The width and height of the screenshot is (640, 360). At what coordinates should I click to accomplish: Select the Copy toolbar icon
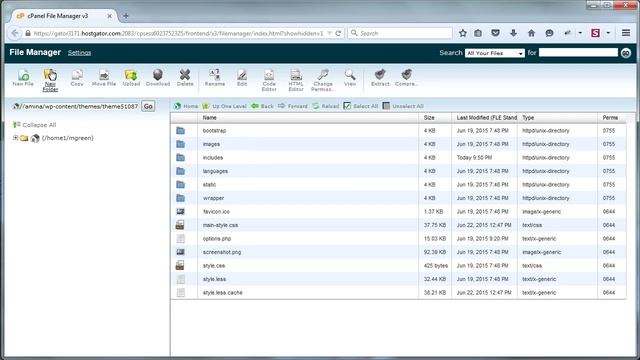pyautogui.click(x=77, y=78)
